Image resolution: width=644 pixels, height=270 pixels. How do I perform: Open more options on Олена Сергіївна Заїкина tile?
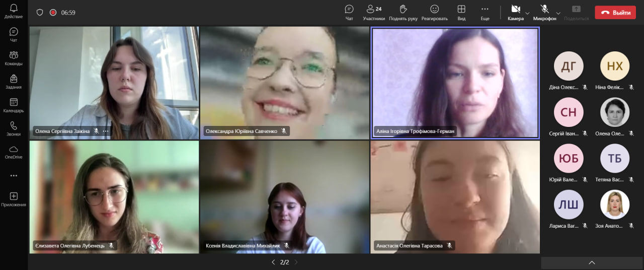coord(106,131)
